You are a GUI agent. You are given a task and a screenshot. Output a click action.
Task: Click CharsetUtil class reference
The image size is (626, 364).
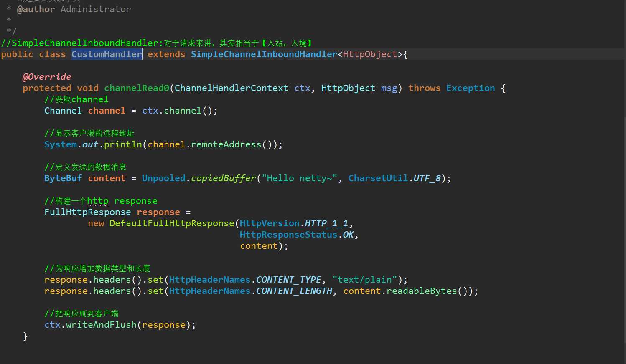click(378, 178)
